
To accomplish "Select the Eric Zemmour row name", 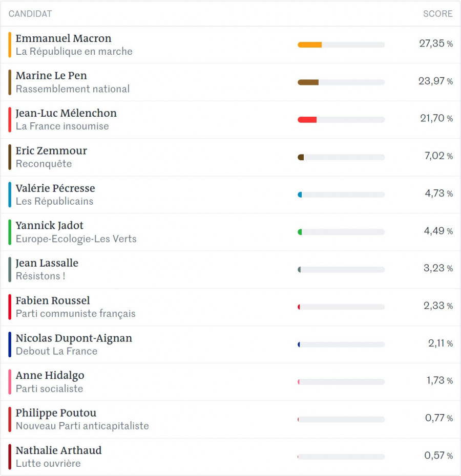I will point(51,150).
